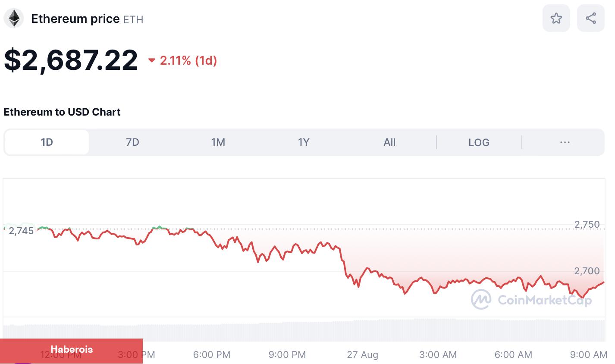Click the Ethereum price ETH heading
Screen dimensions: 615x364
[x=87, y=19]
